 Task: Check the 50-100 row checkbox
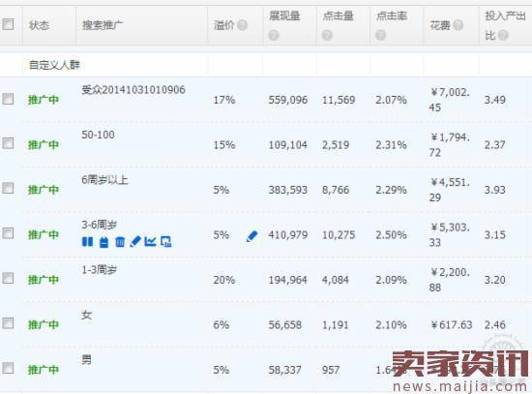(8, 143)
